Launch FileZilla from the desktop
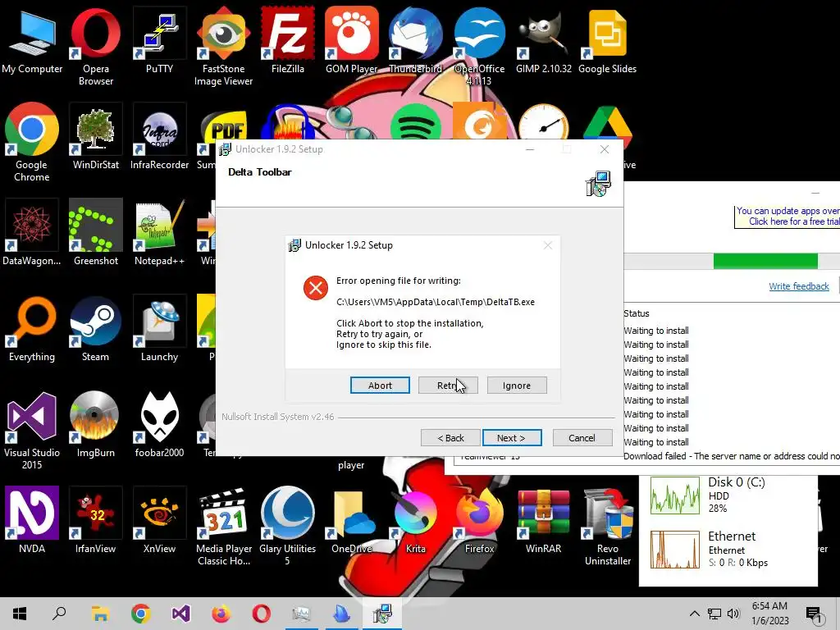Screen dimensions: 840x630 pyautogui.click(x=288, y=40)
